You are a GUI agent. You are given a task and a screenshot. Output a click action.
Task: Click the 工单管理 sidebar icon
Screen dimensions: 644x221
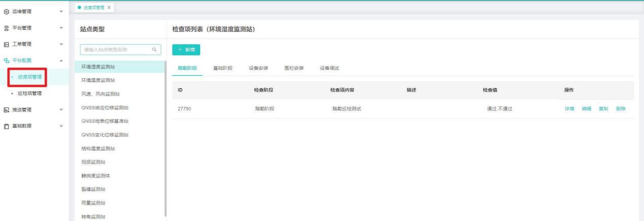pyautogui.click(x=6, y=45)
